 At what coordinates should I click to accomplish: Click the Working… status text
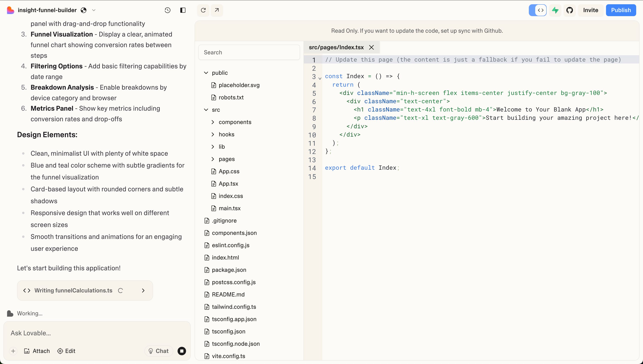tap(30, 313)
